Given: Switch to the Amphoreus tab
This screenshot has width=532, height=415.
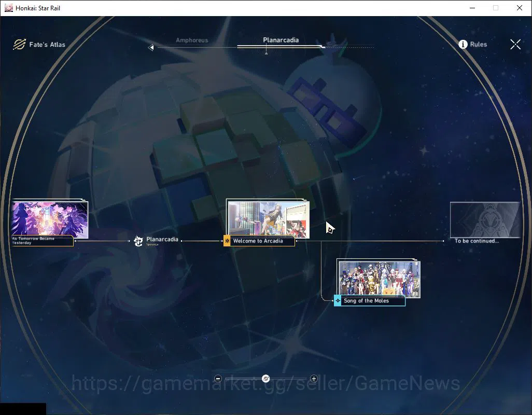Looking at the screenshot, I should [192, 40].
